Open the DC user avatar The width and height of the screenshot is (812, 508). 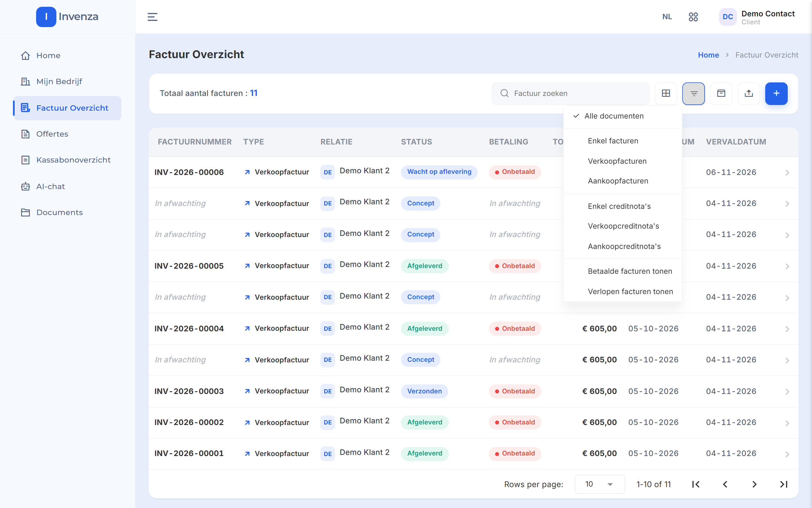[727, 17]
